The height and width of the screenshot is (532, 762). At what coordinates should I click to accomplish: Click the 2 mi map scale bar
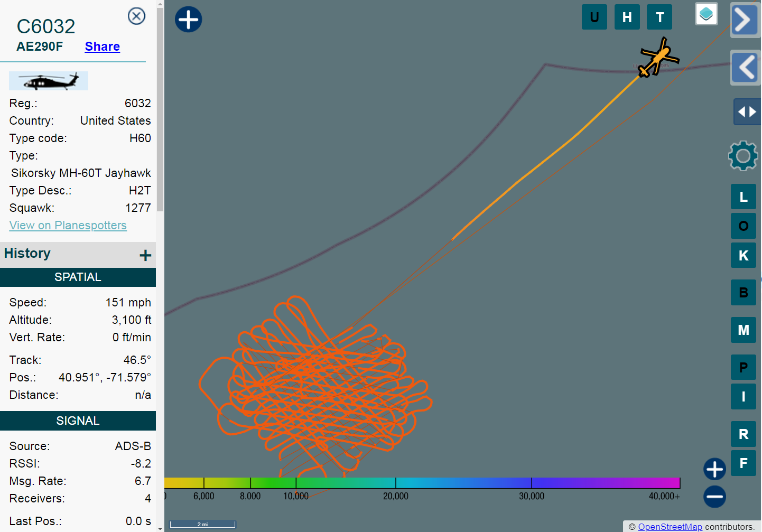tap(202, 524)
